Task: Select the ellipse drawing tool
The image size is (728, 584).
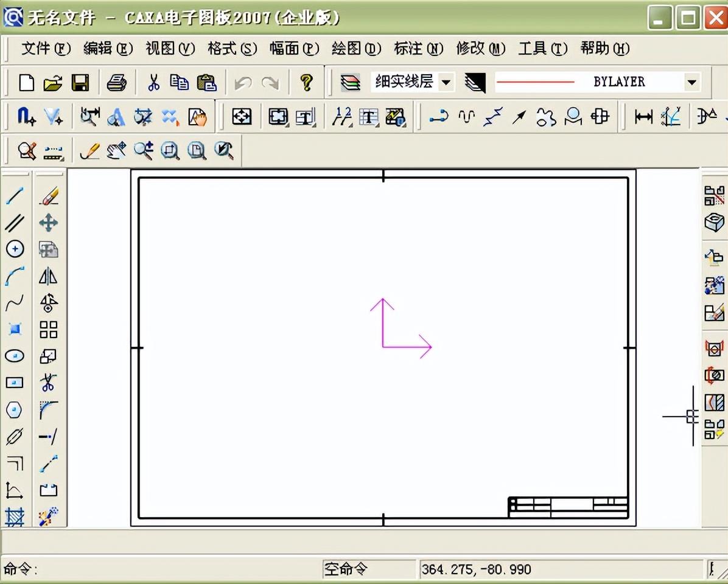Action: click(x=15, y=356)
